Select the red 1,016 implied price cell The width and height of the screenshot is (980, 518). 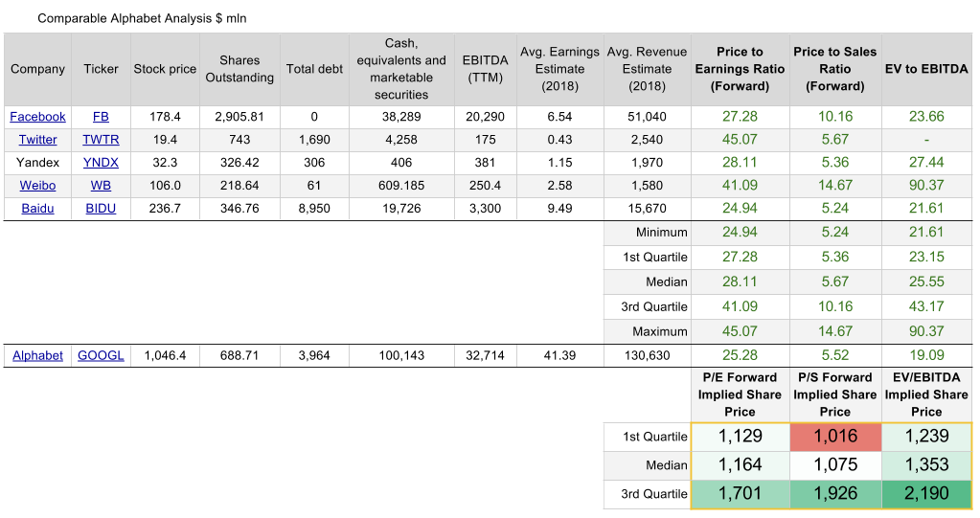pyautogui.click(x=834, y=437)
